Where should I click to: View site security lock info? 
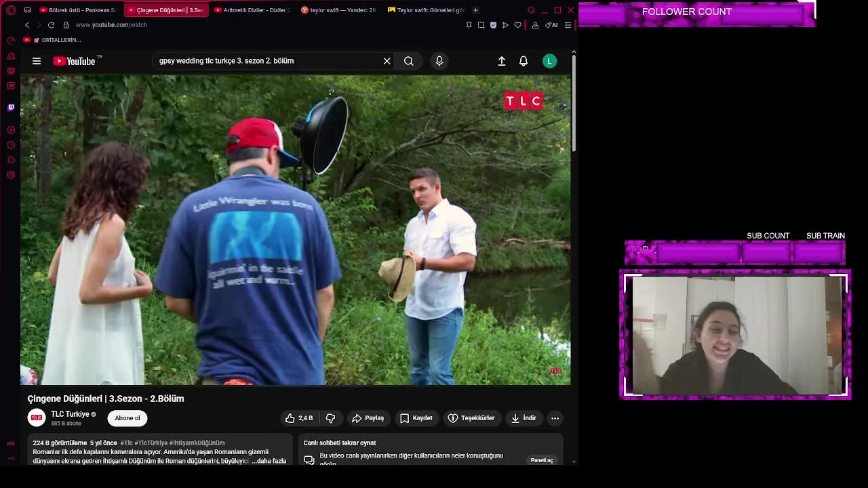click(66, 25)
